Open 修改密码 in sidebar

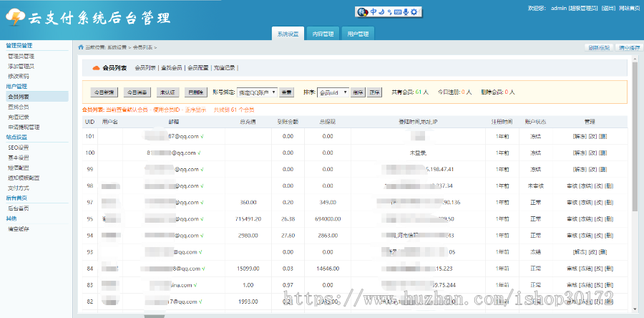[x=19, y=77]
